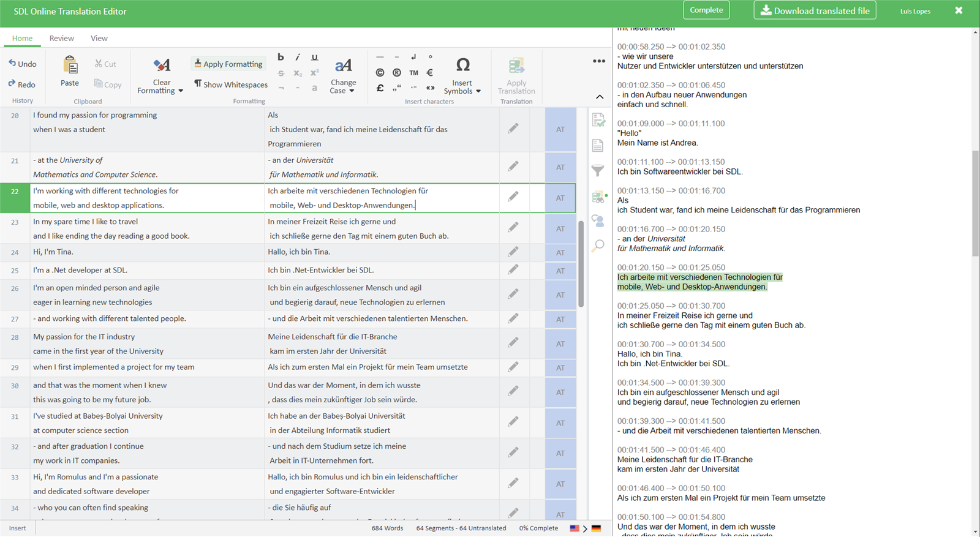Click the Redo button in History

point(22,84)
